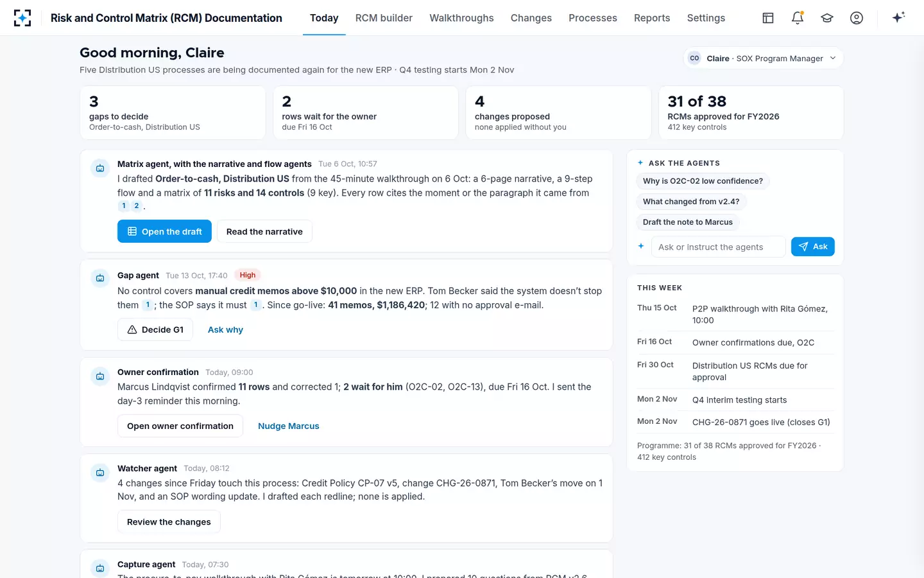Click Read the narrative button
924x578 pixels.
264,231
